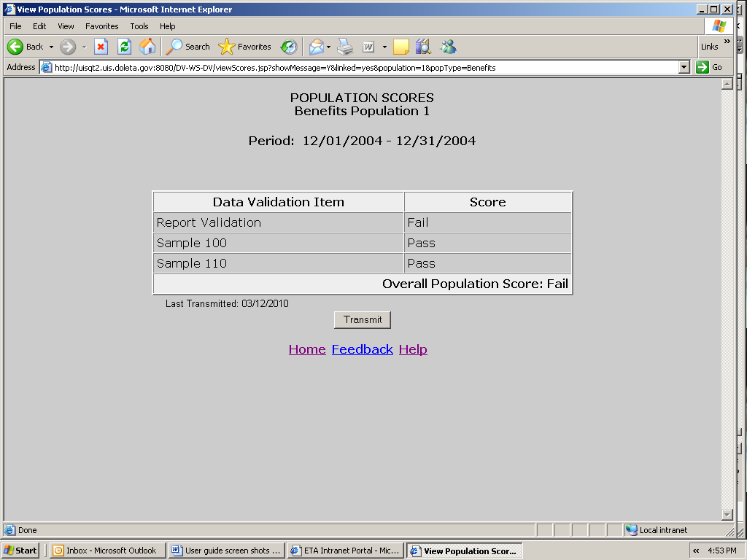Open the Tools menu
Screen dimensions: 747x560
click(x=139, y=26)
